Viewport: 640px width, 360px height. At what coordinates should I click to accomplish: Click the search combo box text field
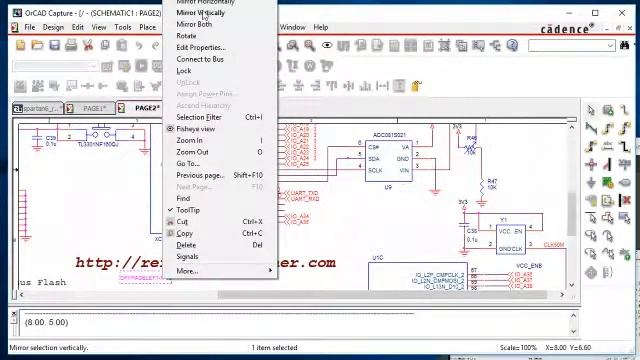pyautogui.click(x=567, y=45)
